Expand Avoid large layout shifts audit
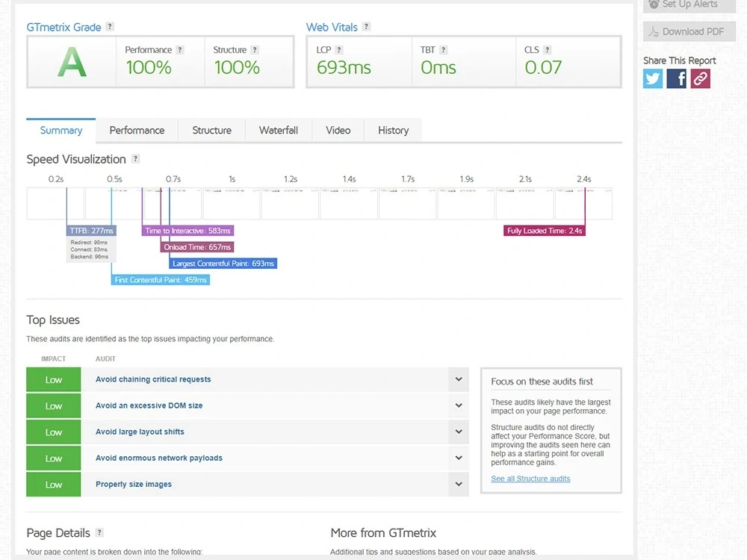 coord(459,432)
